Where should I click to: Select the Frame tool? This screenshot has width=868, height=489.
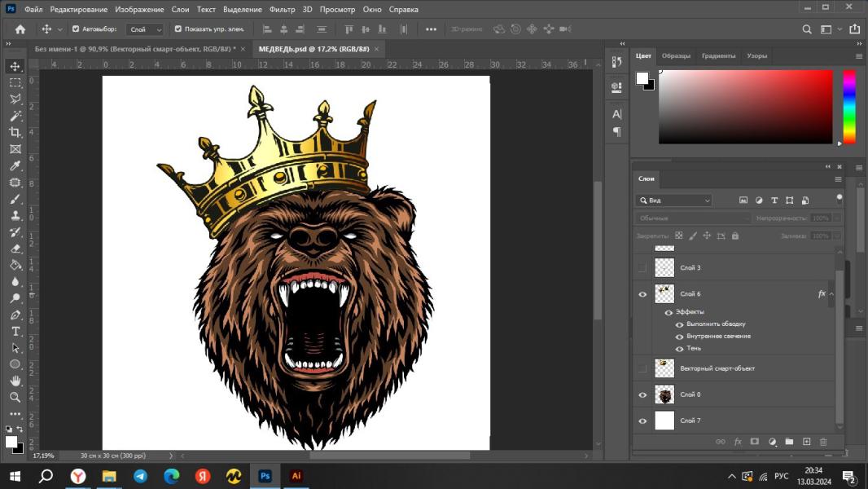[15, 149]
